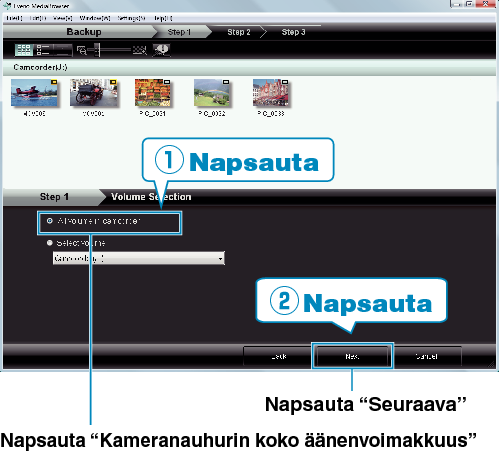Image resolution: width=499 pixels, height=452 pixels.
Task: Click the "Volume Selection" heading
Action: (x=151, y=197)
